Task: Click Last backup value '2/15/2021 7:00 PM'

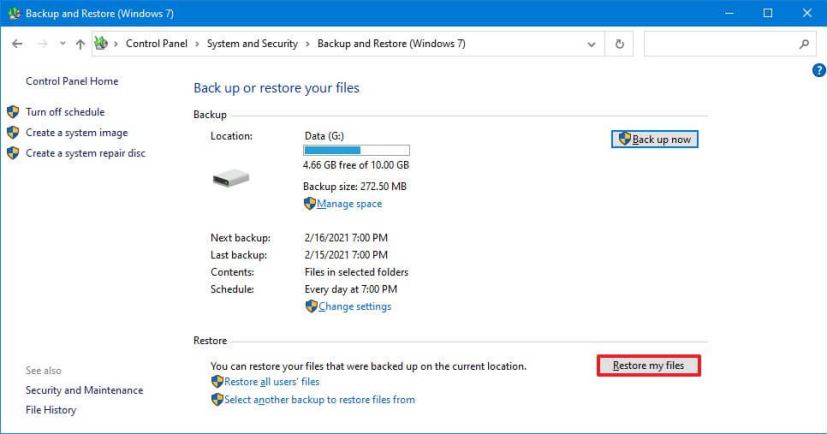Action: [346, 255]
